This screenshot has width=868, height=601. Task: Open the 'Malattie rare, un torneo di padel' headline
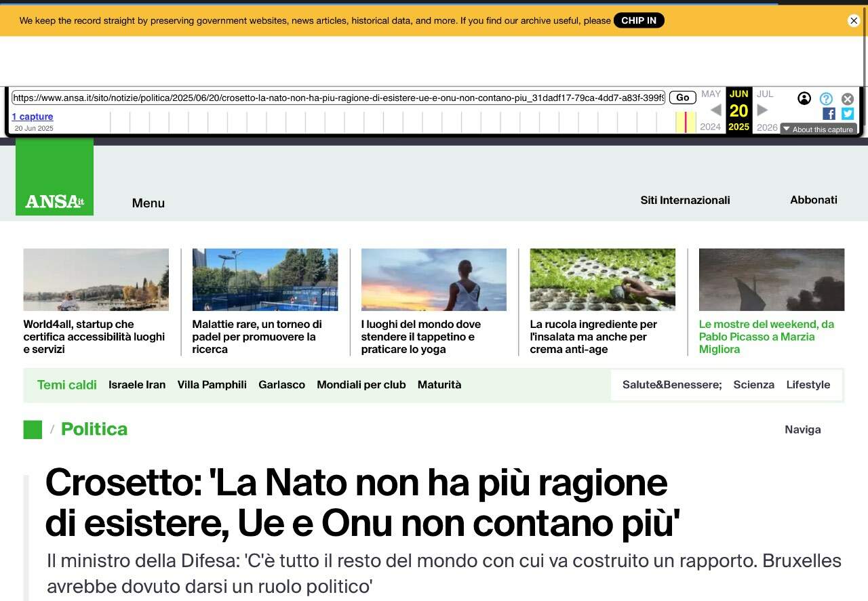coord(257,337)
